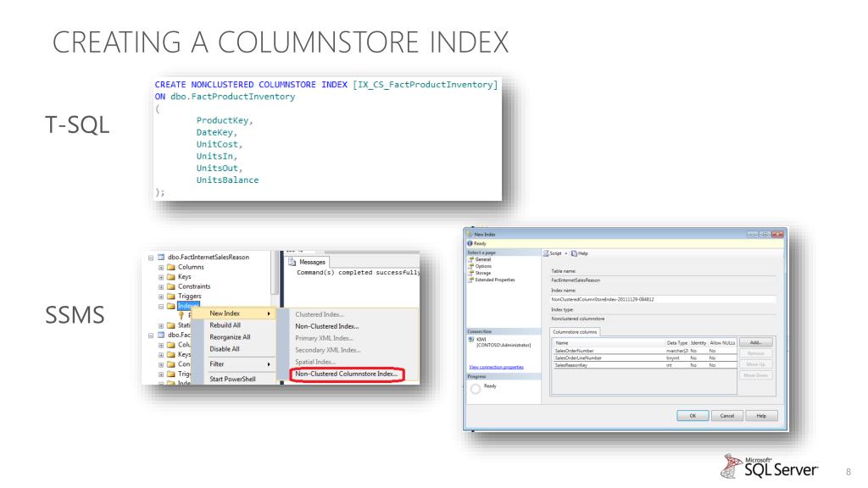Click the Messages tab icon
This screenshot has height=488, width=868.
coord(292,263)
